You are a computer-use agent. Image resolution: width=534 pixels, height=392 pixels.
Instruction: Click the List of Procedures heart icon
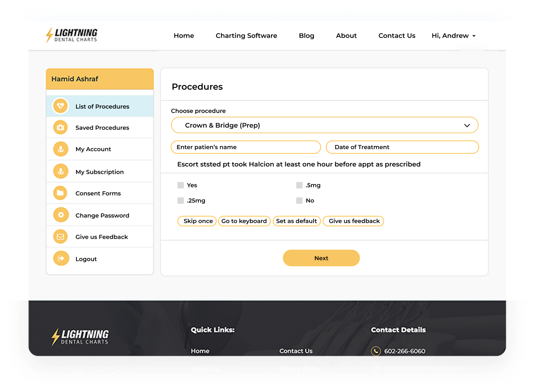pyautogui.click(x=61, y=106)
